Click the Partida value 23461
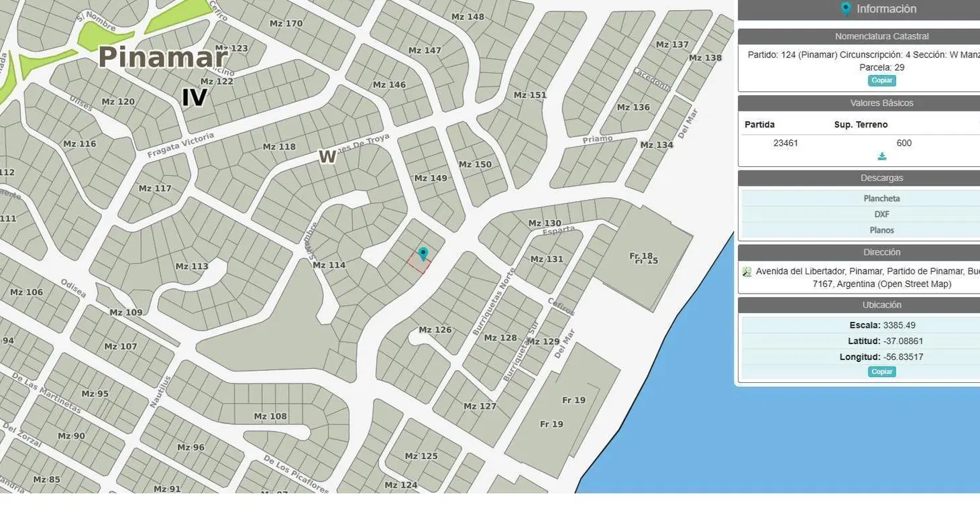The image size is (980, 513). [785, 143]
